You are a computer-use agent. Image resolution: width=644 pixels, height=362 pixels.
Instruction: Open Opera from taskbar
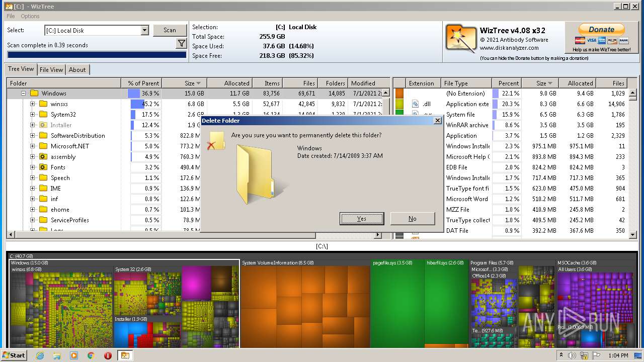coord(108,355)
